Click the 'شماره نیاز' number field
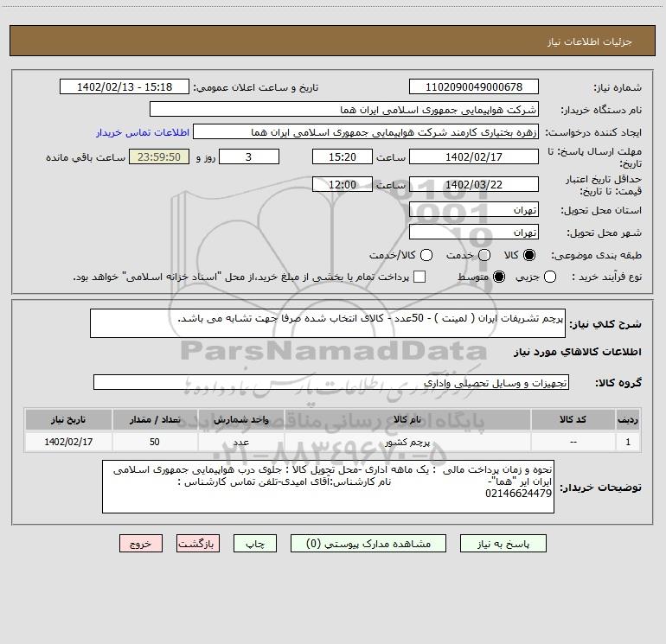This screenshot has width=666, height=644. 473,87
